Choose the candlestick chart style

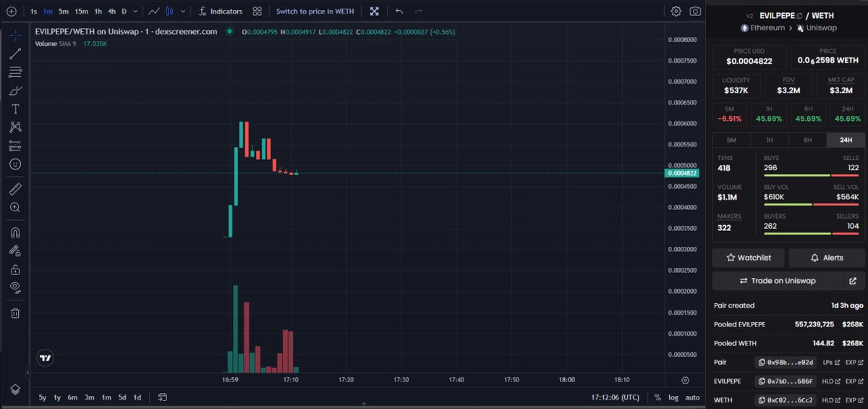(x=169, y=12)
